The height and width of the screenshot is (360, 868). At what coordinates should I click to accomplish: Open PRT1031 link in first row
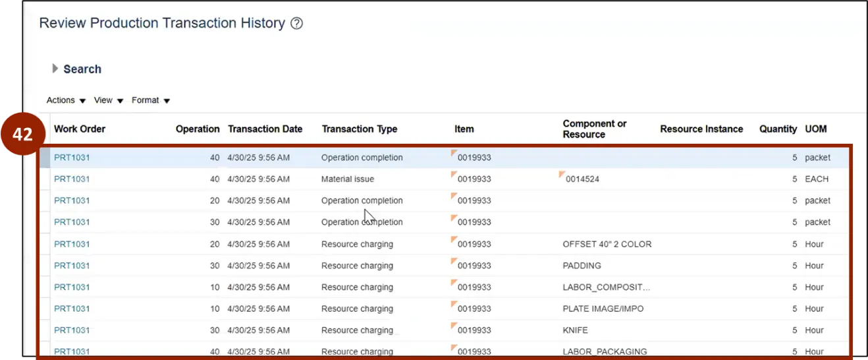[72, 158]
